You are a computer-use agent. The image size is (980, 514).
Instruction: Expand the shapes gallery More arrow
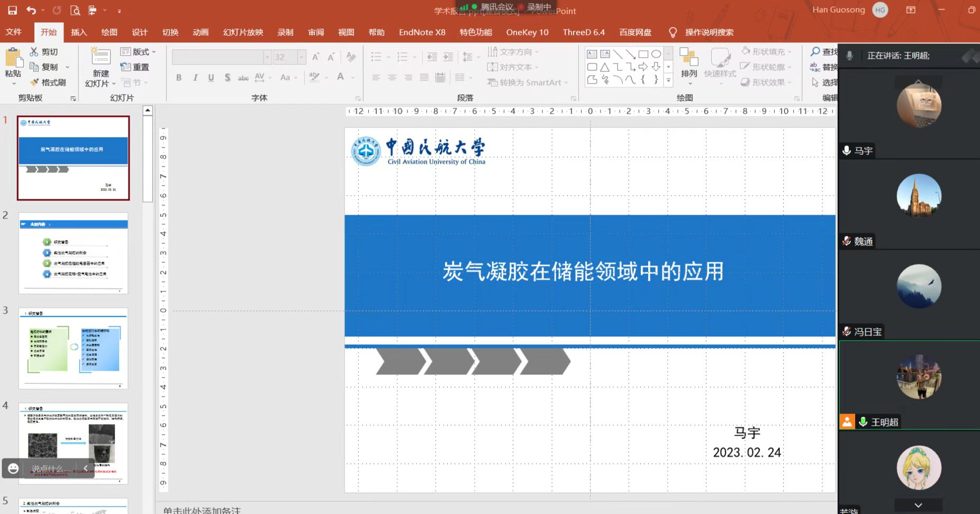coord(668,80)
